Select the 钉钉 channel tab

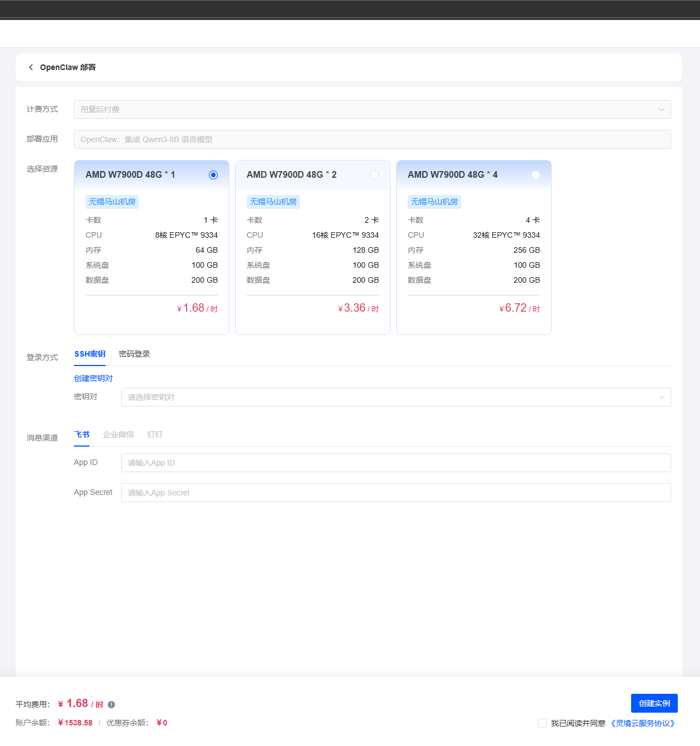pyautogui.click(x=155, y=434)
